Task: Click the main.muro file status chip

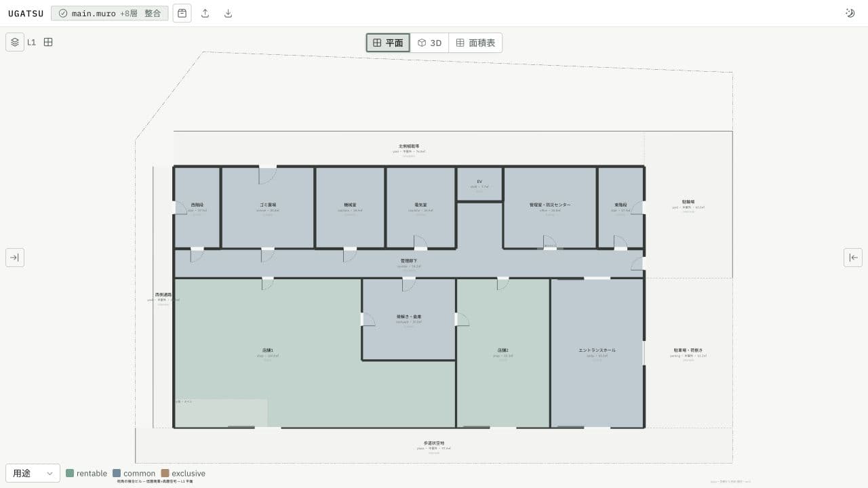Action: click(x=110, y=13)
